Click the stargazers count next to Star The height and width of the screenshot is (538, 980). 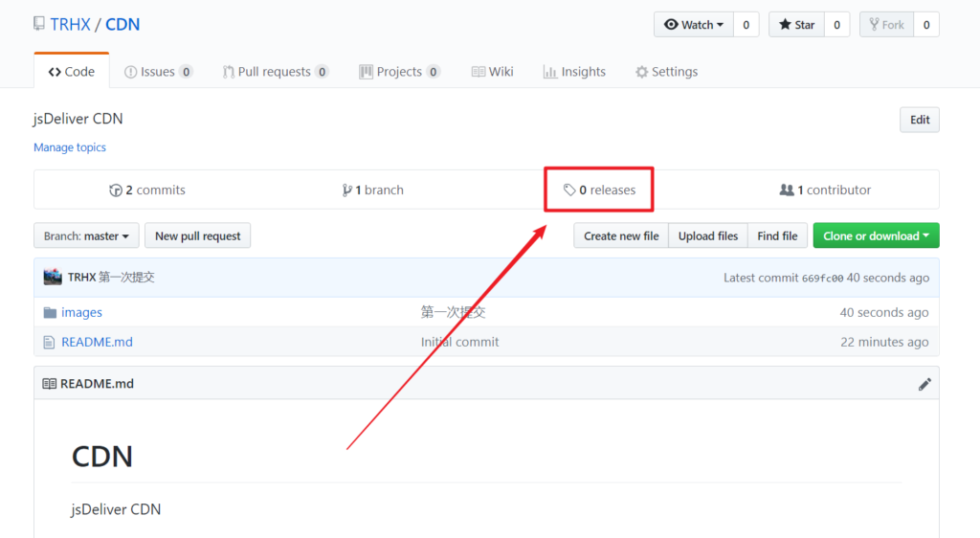(836, 24)
